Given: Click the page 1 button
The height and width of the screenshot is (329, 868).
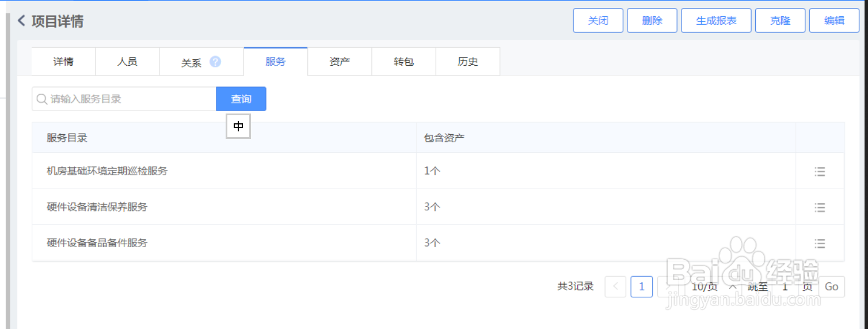Looking at the screenshot, I should click(x=642, y=286).
